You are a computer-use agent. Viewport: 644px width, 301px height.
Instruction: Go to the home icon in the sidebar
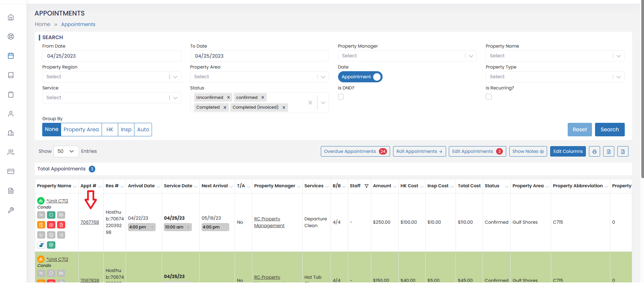click(x=11, y=17)
